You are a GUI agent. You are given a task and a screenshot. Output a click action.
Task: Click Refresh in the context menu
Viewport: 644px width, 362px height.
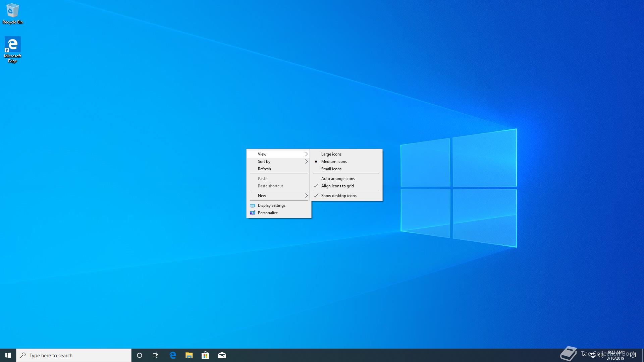coord(264,169)
